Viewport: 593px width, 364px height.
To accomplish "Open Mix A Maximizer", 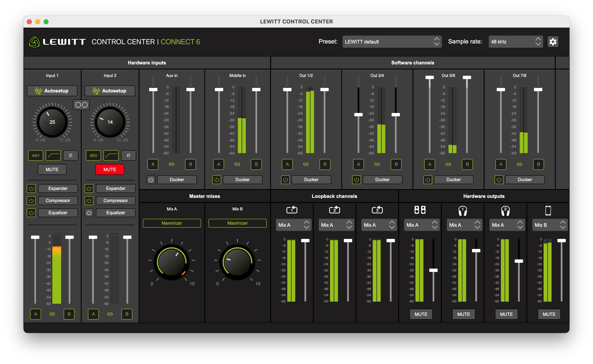I will [x=171, y=223].
